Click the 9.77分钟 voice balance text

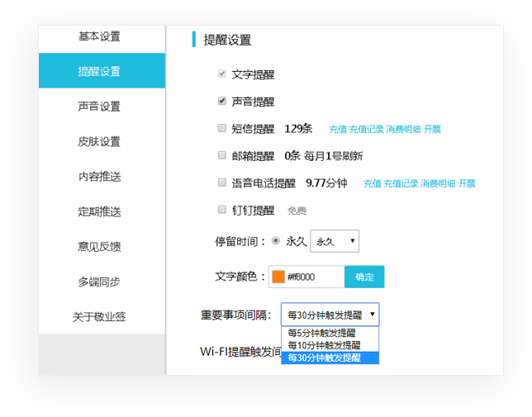(x=326, y=183)
